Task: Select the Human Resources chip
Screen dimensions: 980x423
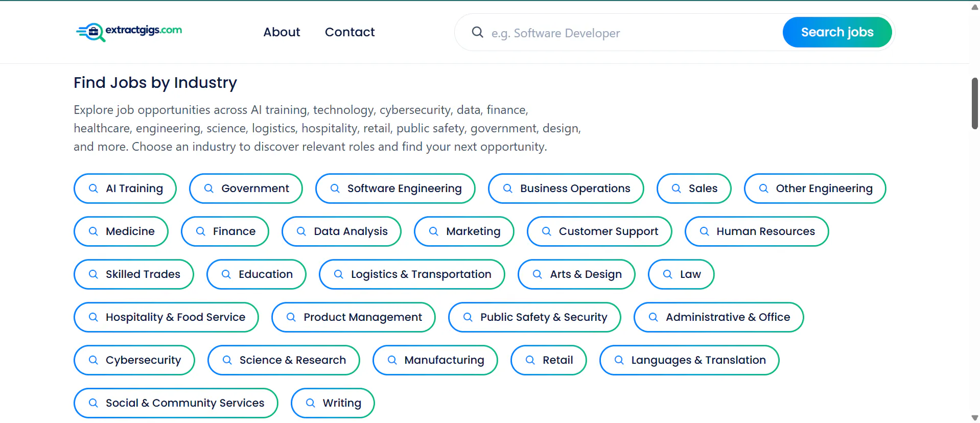Action: 757,231
